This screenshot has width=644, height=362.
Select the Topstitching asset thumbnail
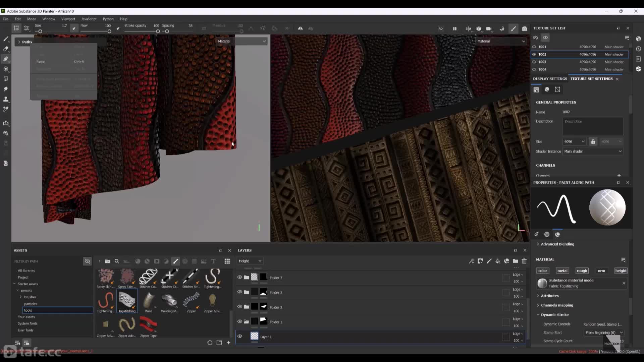(x=127, y=301)
